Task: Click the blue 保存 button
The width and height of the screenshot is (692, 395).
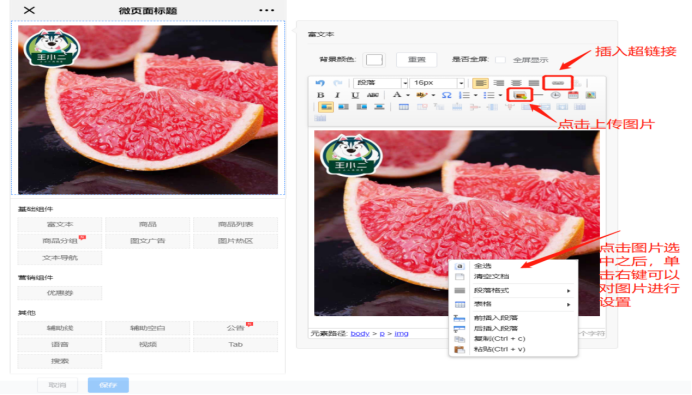Action: 108,385
